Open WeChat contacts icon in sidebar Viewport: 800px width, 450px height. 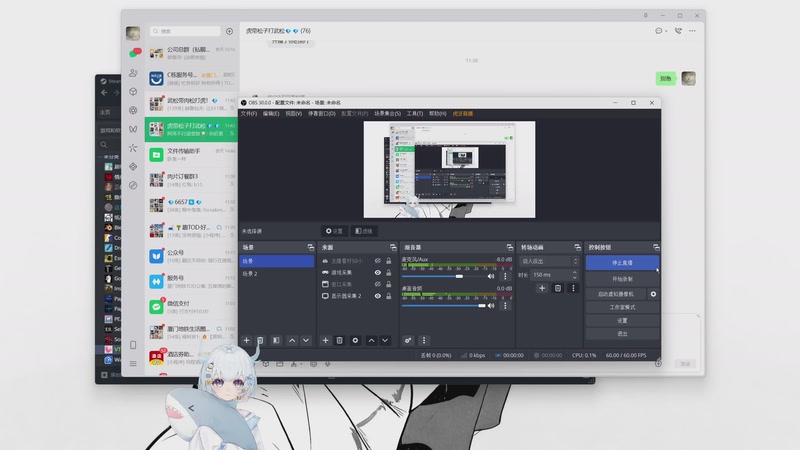tap(133, 73)
